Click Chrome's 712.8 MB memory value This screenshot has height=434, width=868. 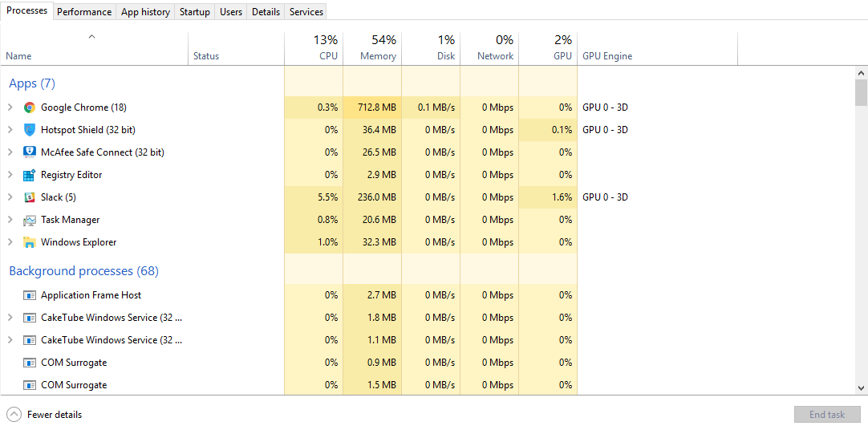point(372,107)
